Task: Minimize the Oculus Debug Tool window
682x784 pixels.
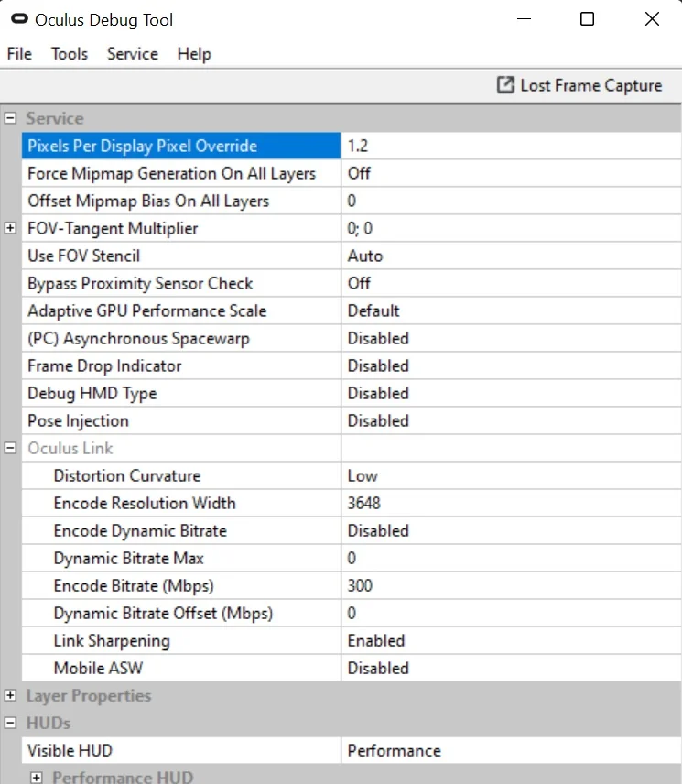Action: (x=524, y=19)
